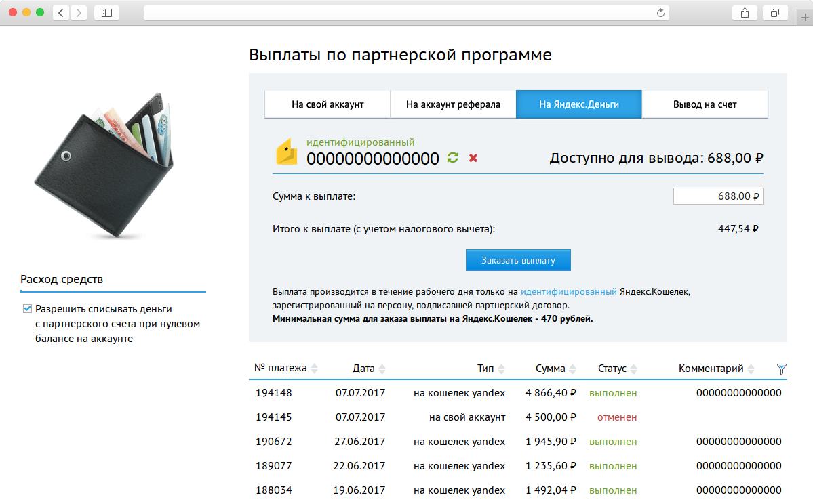Click на свой аккаунт type cell
The image size is (813, 504).
pos(467,417)
